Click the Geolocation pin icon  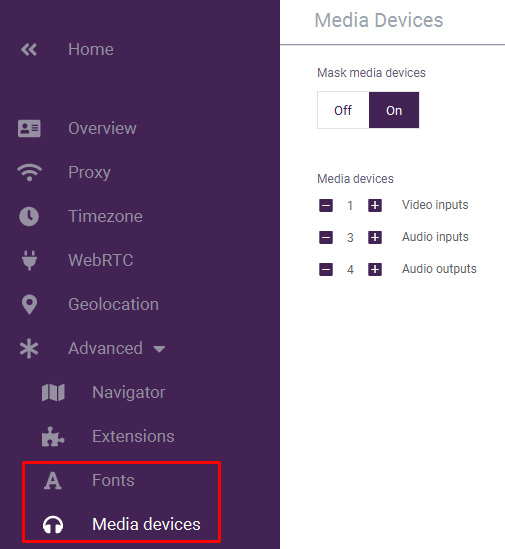click(x=29, y=305)
